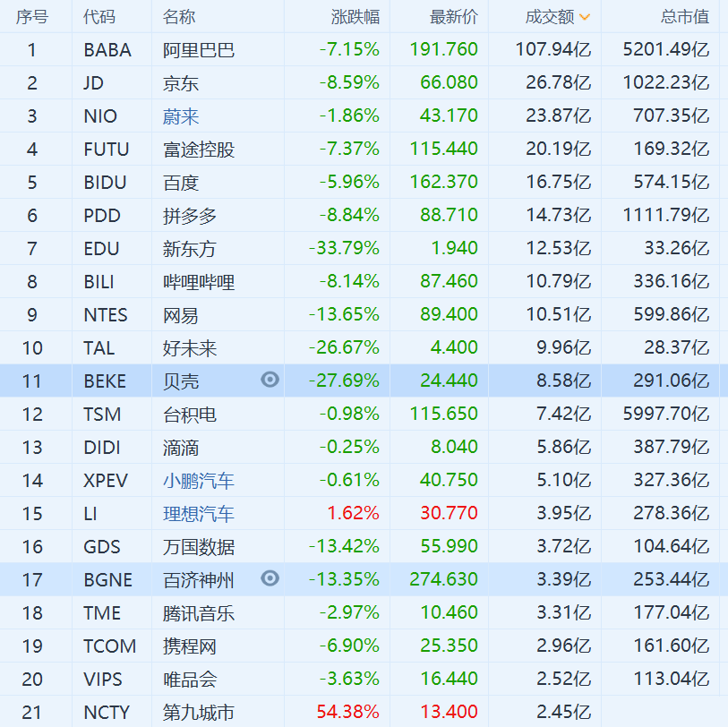Click the 腾讯音乐 stock name
The height and width of the screenshot is (727, 728).
tap(199, 612)
